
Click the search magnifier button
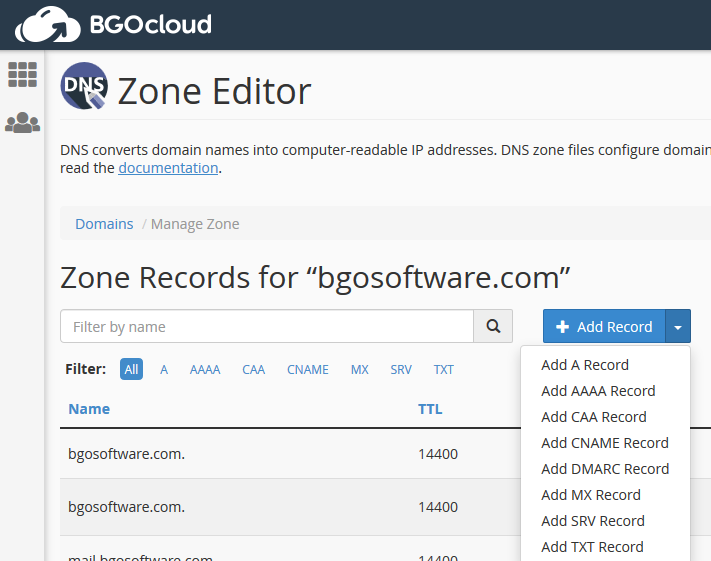click(493, 326)
